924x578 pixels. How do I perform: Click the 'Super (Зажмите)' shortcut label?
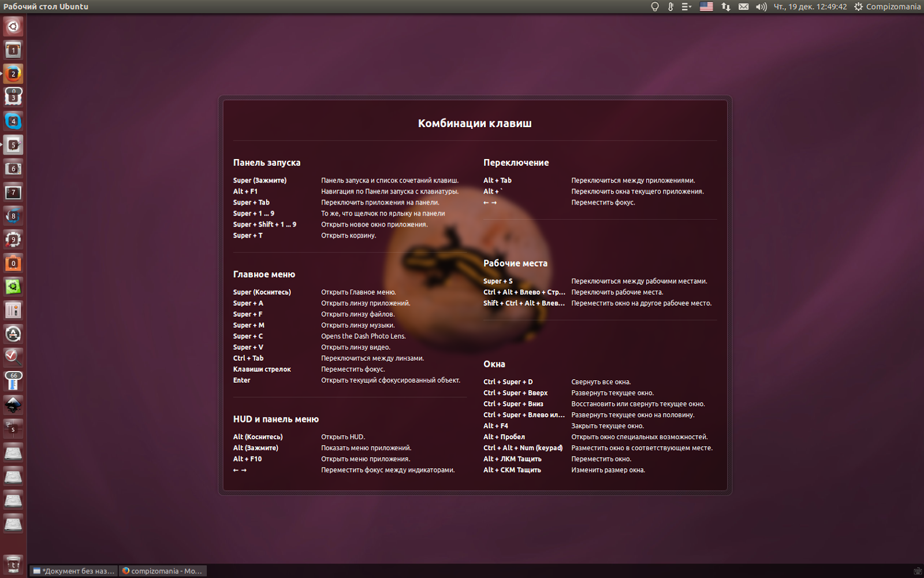pos(260,180)
